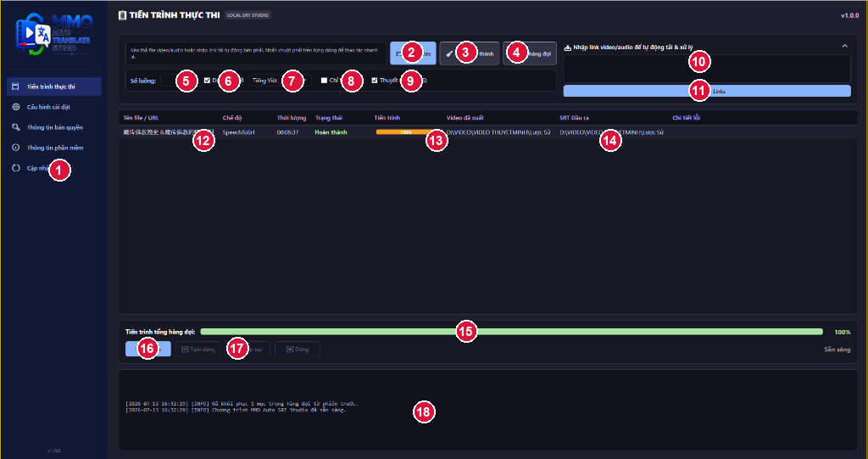Toggle the checked checkbox next to Số lượng field

pyautogui.click(x=207, y=81)
